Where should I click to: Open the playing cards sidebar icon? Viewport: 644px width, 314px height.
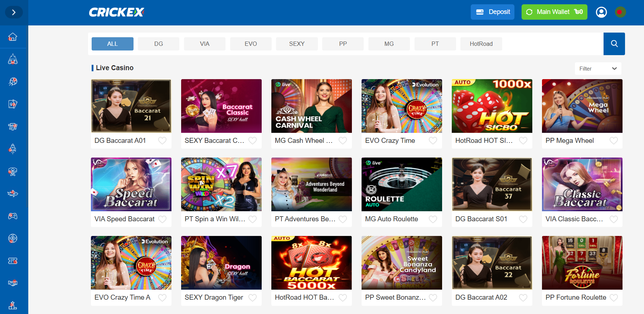pos(13,104)
